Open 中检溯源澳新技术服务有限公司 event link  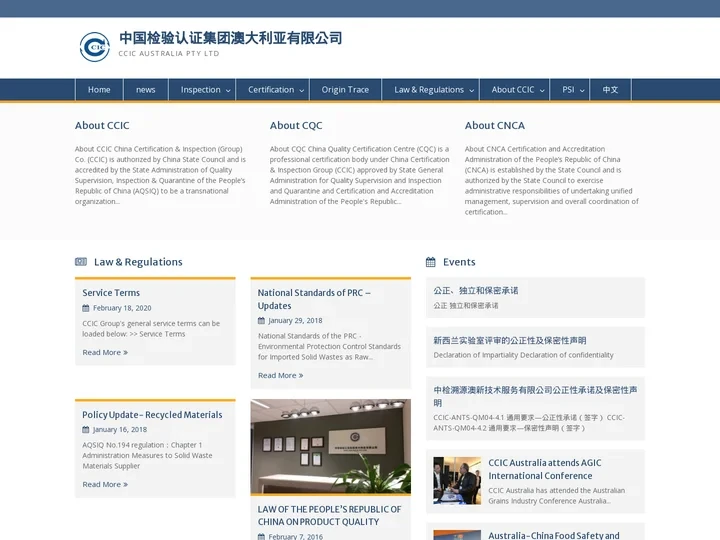535,396
